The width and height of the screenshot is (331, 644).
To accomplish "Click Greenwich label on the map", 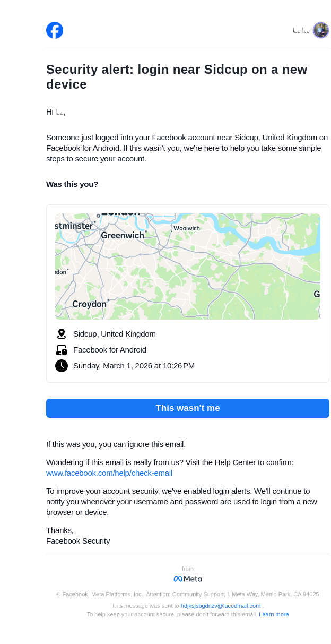I will pyautogui.click(x=123, y=235).
